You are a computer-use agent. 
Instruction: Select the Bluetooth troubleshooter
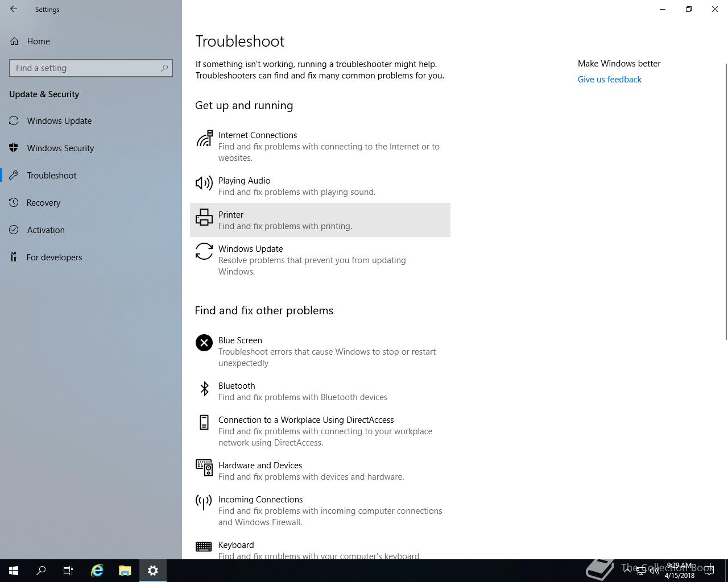pyautogui.click(x=320, y=391)
